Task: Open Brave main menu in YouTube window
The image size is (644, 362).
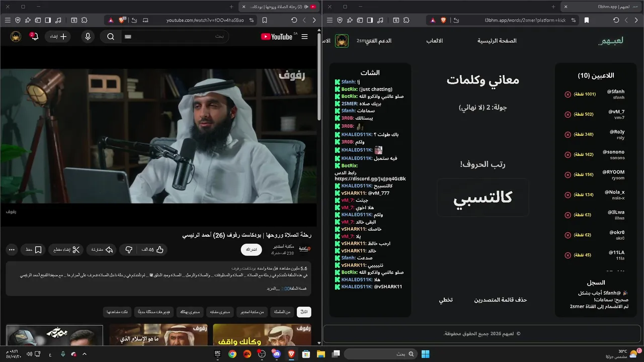Action: (x=8, y=20)
